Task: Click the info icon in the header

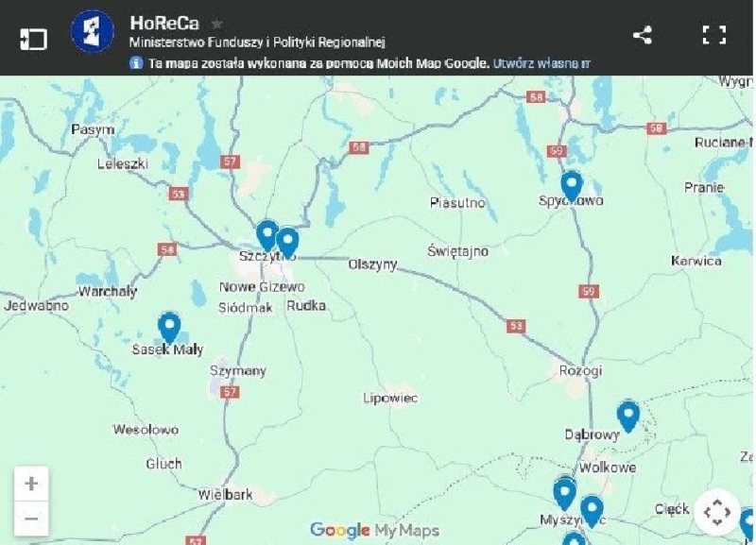Action: (x=136, y=63)
